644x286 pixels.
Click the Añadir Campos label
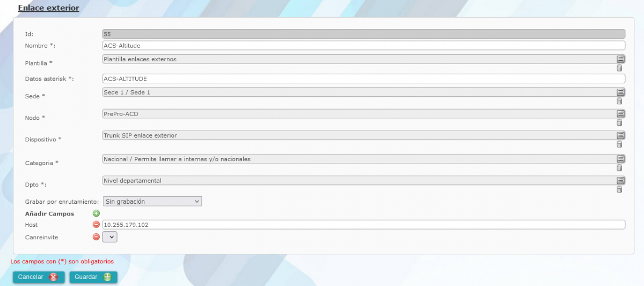pos(49,214)
